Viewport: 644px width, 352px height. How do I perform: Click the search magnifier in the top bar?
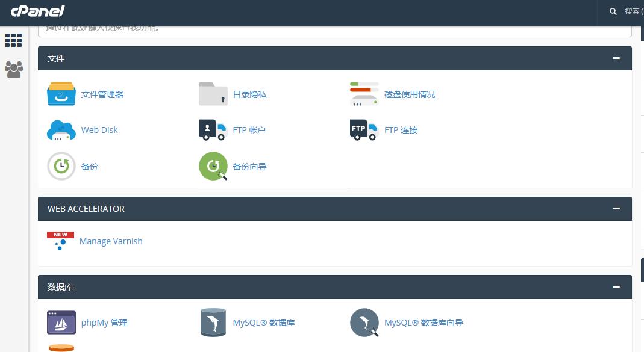pos(613,11)
